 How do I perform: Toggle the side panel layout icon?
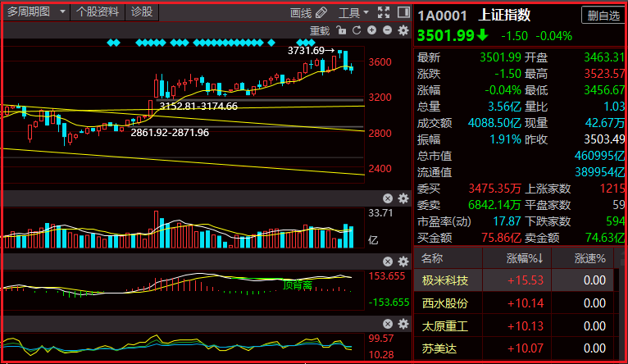403,12
